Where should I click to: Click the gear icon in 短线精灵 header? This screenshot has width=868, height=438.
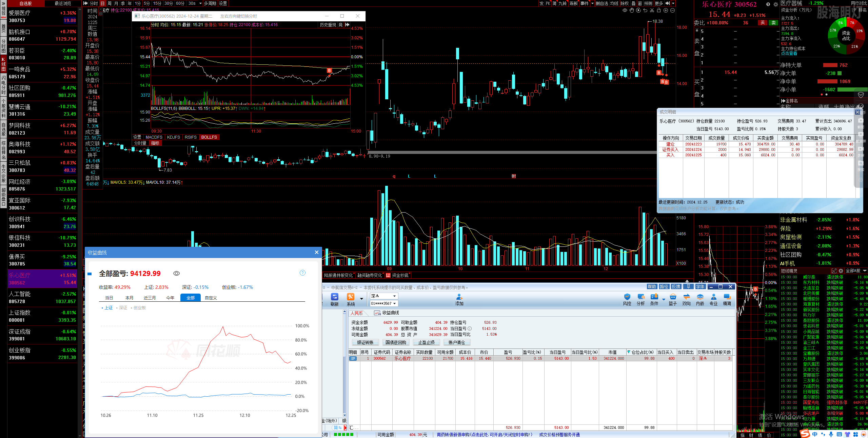click(x=841, y=271)
